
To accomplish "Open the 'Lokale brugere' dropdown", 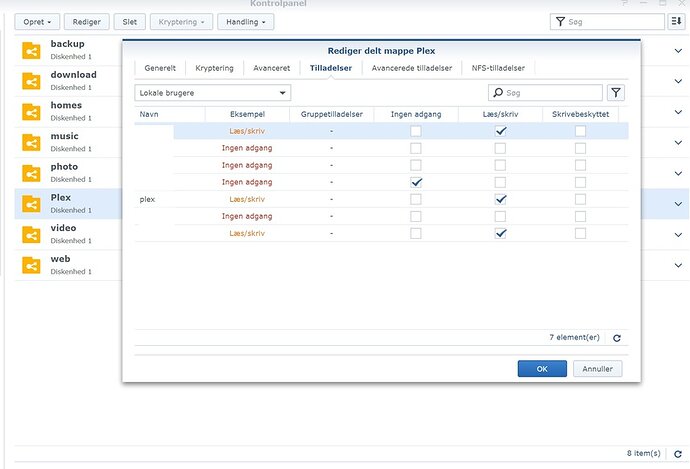I will (213, 93).
